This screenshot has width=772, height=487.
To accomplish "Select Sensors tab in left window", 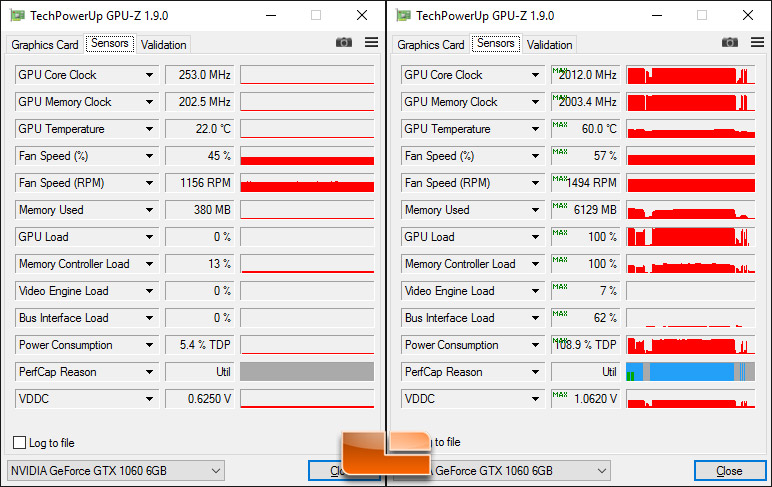I will coord(110,43).
